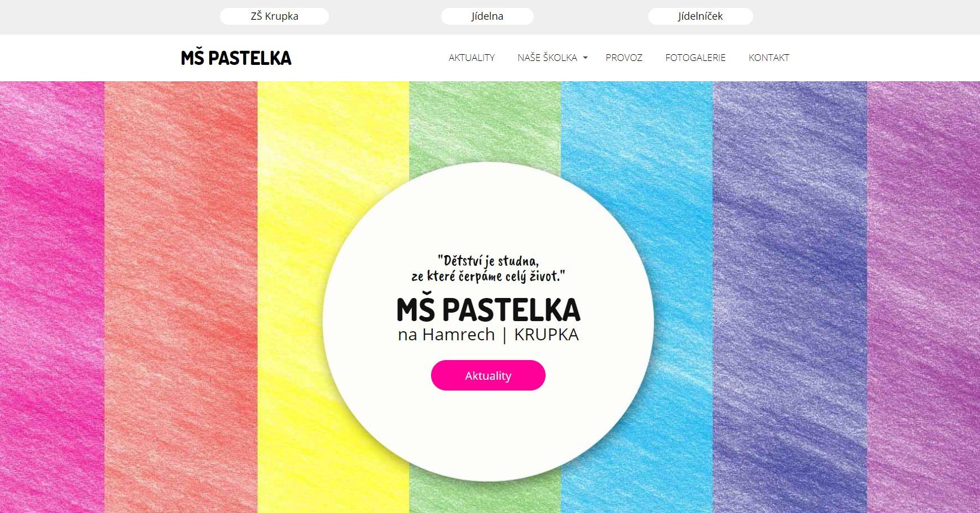Click the quote text about Dětství
Viewport: 980px width, 513px height.
pos(488,268)
